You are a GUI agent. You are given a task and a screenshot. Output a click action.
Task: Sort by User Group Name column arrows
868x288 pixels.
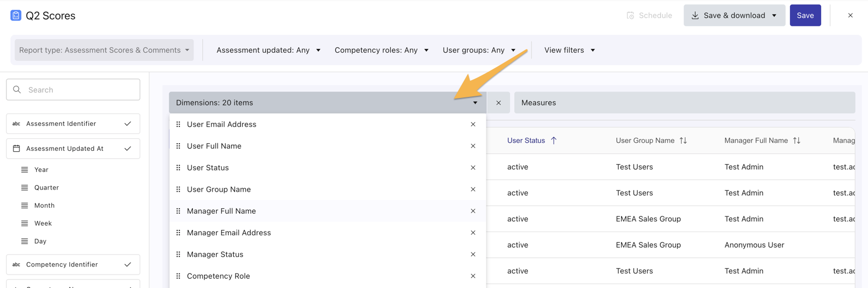point(683,141)
